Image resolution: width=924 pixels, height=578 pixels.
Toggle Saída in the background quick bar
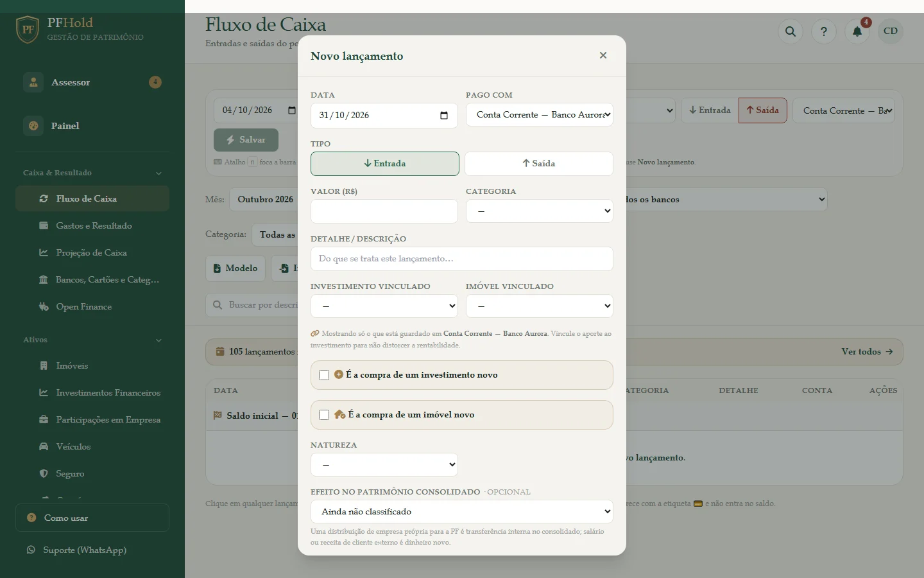point(763,110)
